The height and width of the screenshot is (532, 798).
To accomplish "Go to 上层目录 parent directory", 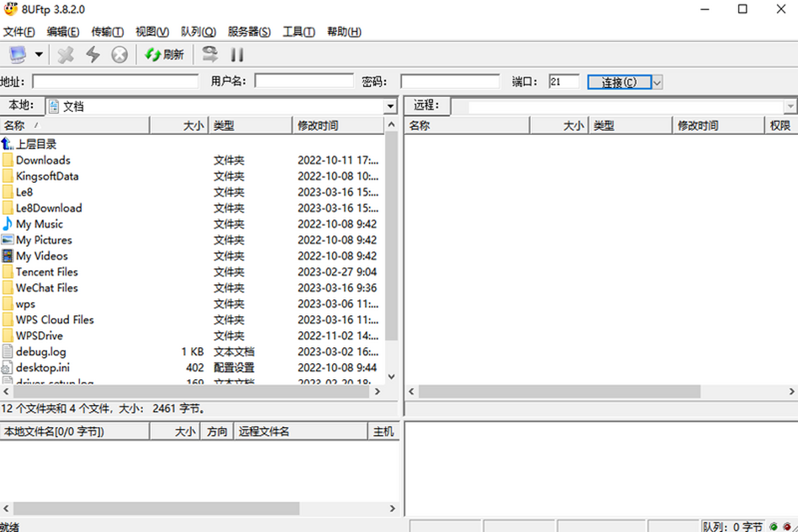I will 36,144.
